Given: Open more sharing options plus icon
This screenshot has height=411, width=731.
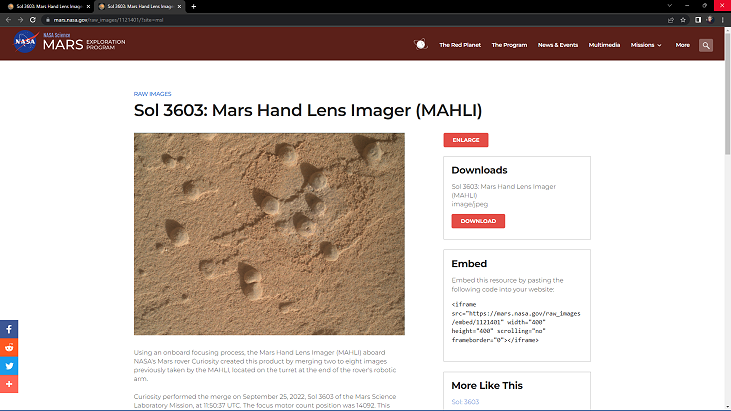Looking at the screenshot, I should click(9, 384).
